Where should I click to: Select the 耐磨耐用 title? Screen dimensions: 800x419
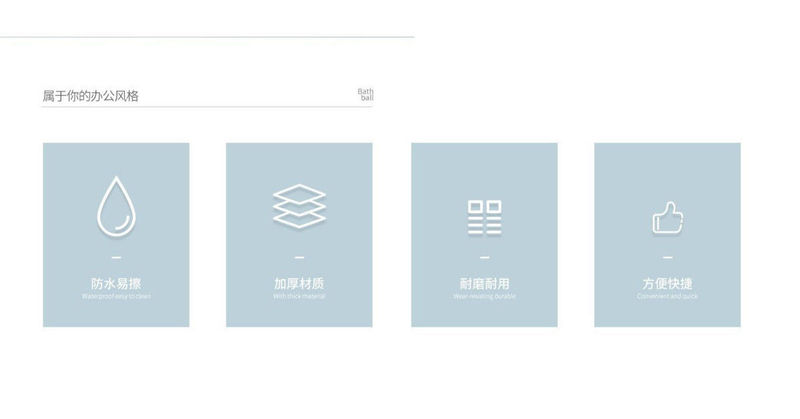(484, 283)
